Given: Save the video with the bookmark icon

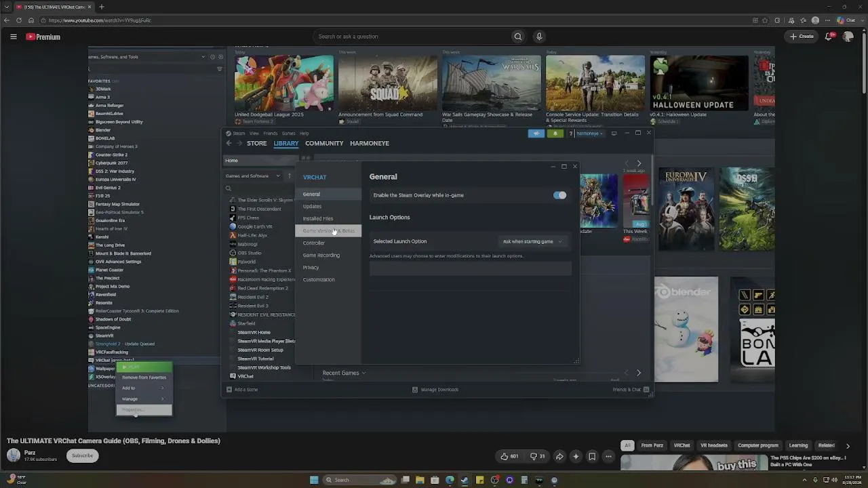Looking at the screenshot, I should coord(592,456).
